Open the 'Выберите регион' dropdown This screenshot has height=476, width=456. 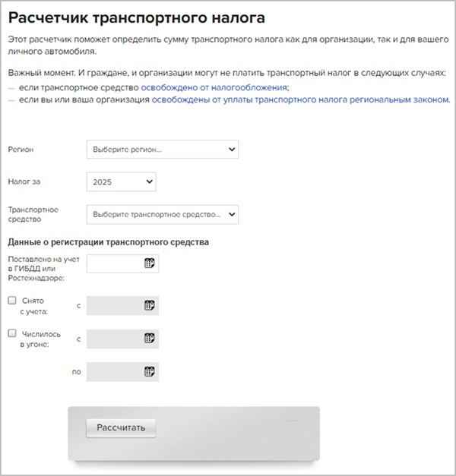[163, 150]
